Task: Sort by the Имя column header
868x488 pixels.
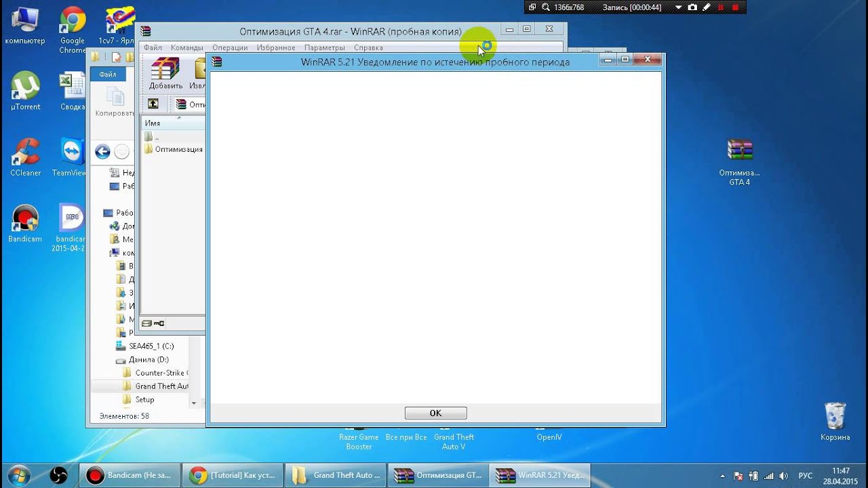Action: point(173,123)
